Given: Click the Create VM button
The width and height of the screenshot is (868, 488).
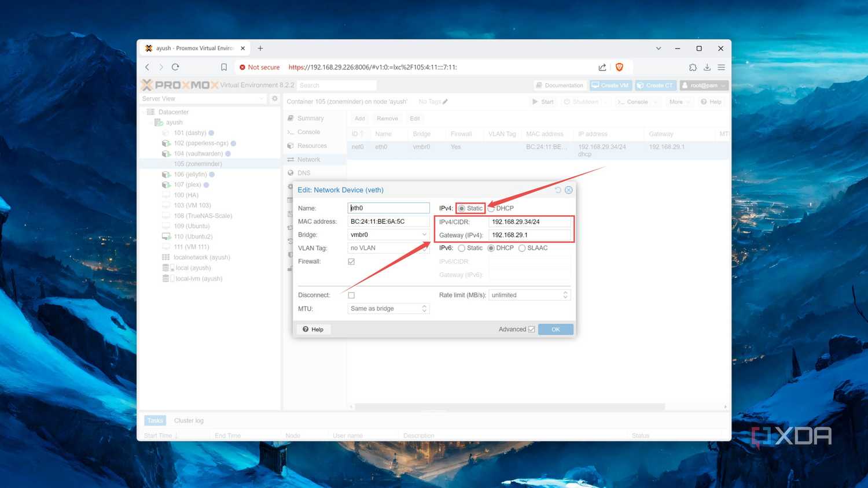Looking at the screenshot, I should pyautogui.click(x=610, y=85).
